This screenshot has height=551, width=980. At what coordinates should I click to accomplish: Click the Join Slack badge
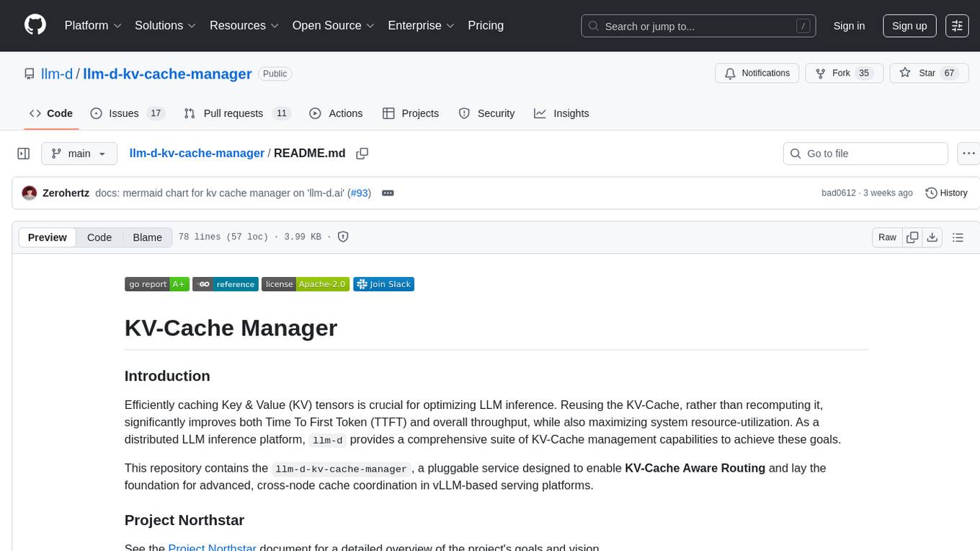click(x=383, y=284)
